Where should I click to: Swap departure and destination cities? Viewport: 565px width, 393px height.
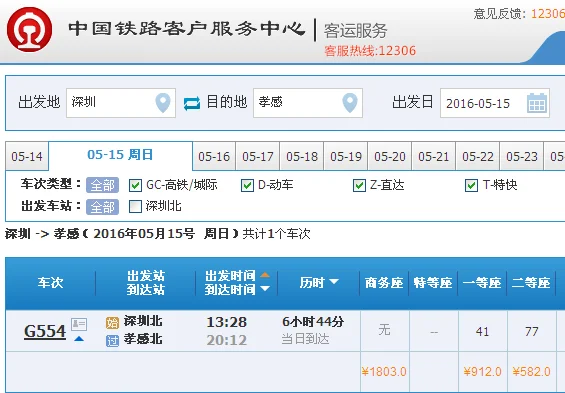192,103
